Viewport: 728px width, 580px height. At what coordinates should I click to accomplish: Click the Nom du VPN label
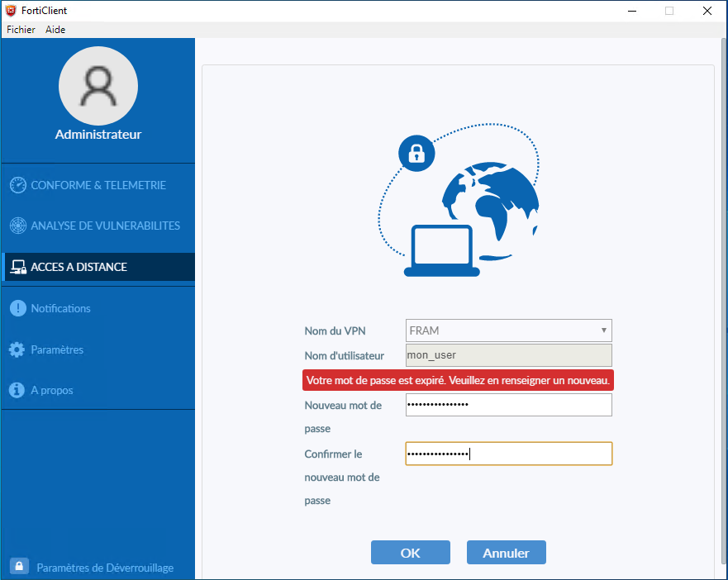click(335, 331)
